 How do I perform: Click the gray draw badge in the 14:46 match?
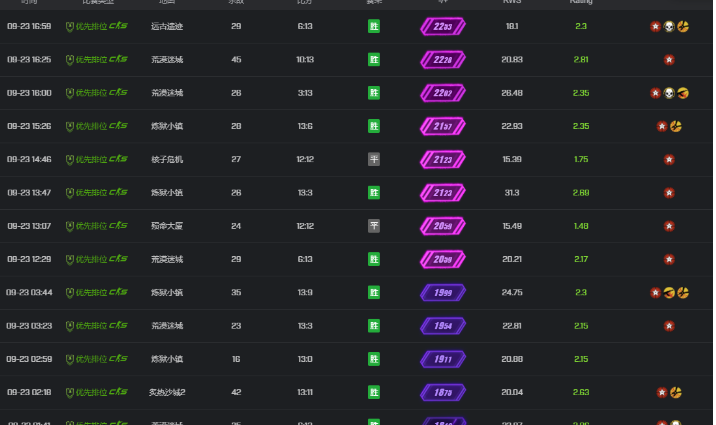[x=374, y=159]
